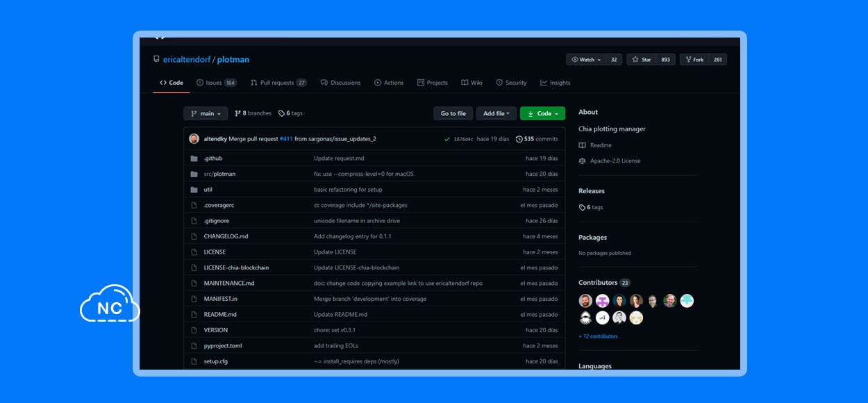The image size is (868, 403).
Task: View the 8 branches link
Action: [x=253, y=113]
